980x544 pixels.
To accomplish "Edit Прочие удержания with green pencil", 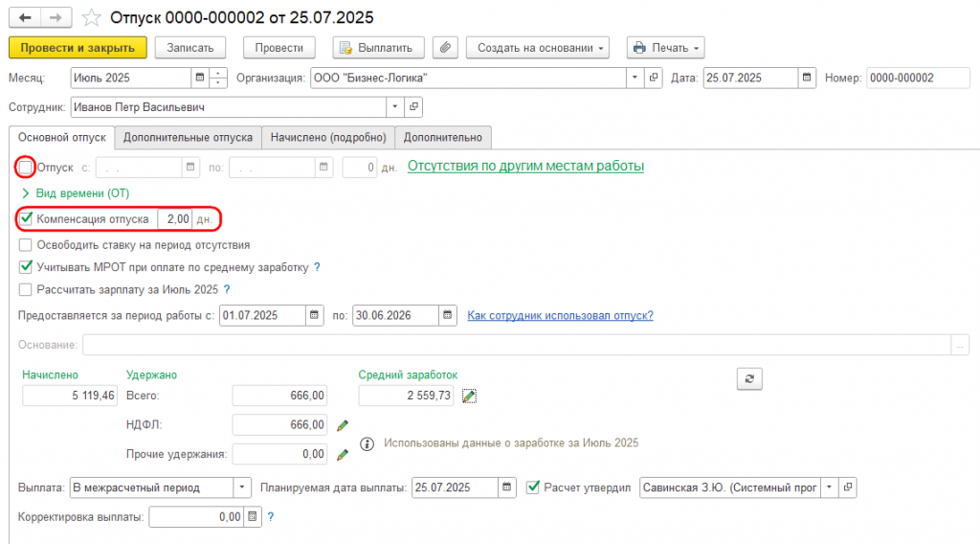I will [343, 455].
